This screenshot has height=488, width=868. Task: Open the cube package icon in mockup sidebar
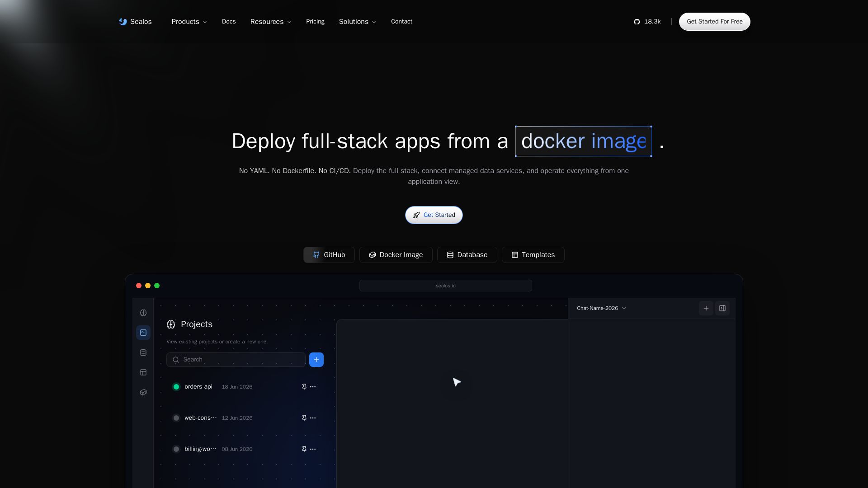(x=143, y=392)
